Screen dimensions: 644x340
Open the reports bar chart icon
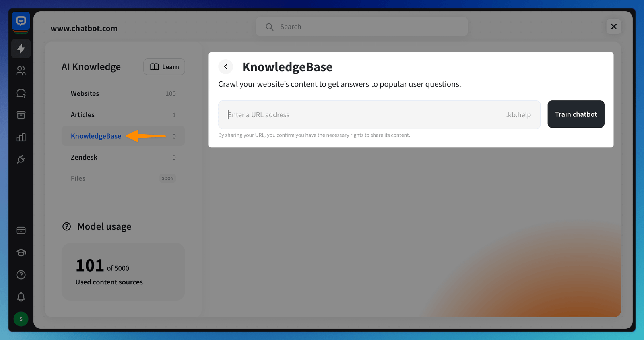(x=21, y=137)
